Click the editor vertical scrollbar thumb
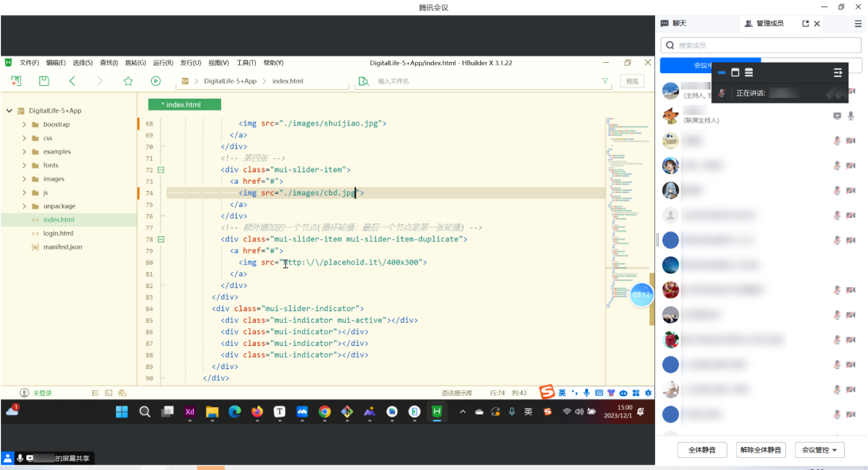Viewport: 868px width, 470px height. [x=652, y=298]
